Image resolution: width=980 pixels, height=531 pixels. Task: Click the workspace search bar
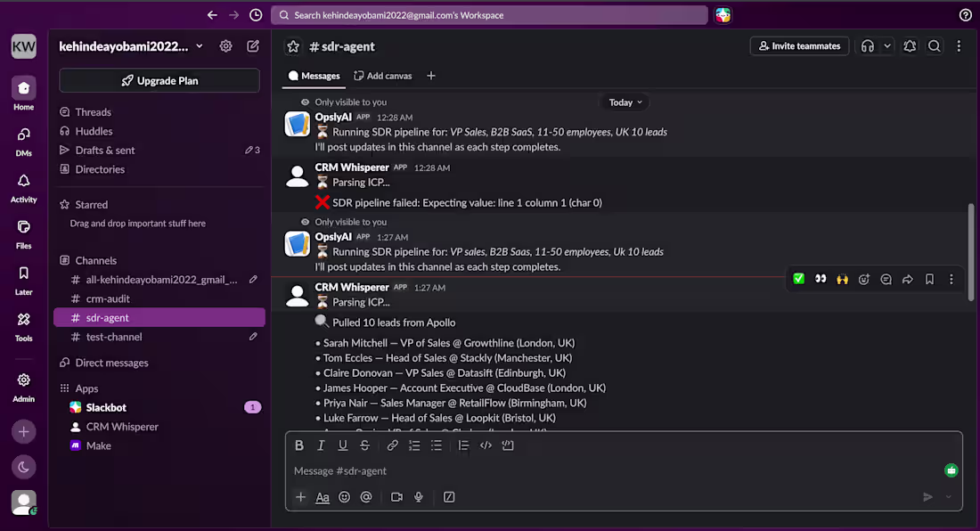point(489,15)
